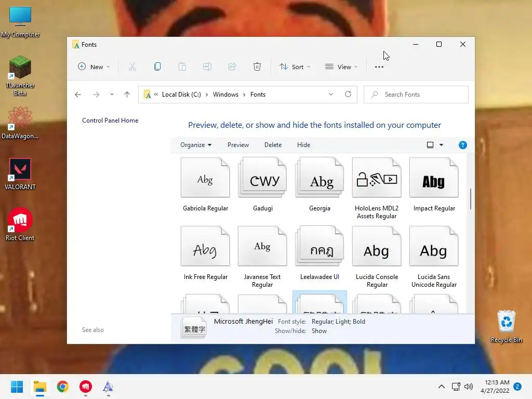Click the Rename icon in toolbar
The width and height of the screenshot is (532, 399).
pyautogui.click(x=207, y=67)
